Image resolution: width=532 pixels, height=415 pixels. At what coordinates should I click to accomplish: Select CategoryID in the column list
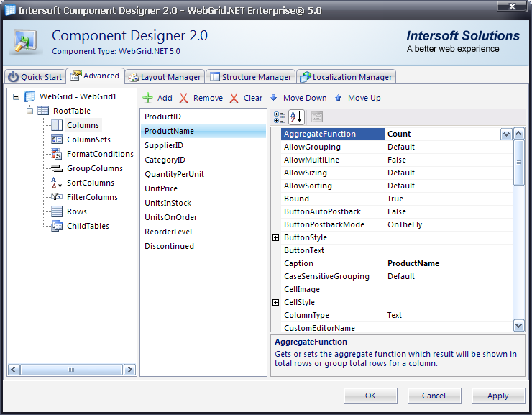click(203, 160)
